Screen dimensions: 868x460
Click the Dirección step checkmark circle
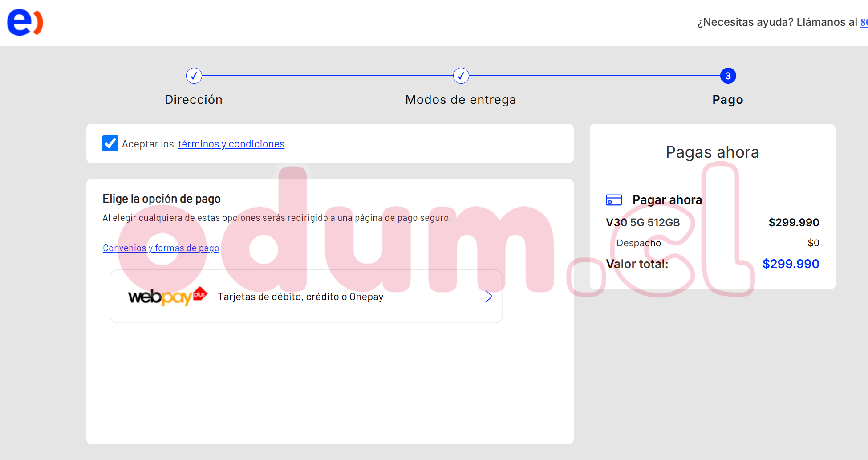pos(194,76)
